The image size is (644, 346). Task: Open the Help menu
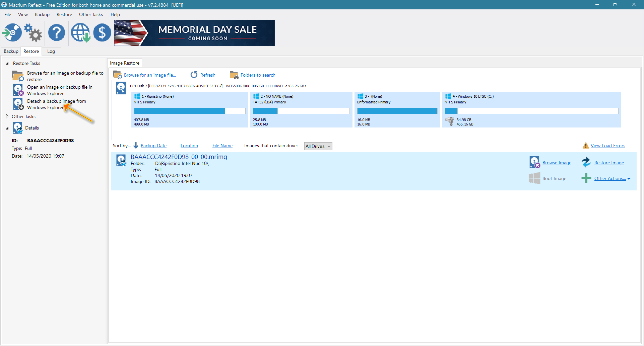point(115,14)
